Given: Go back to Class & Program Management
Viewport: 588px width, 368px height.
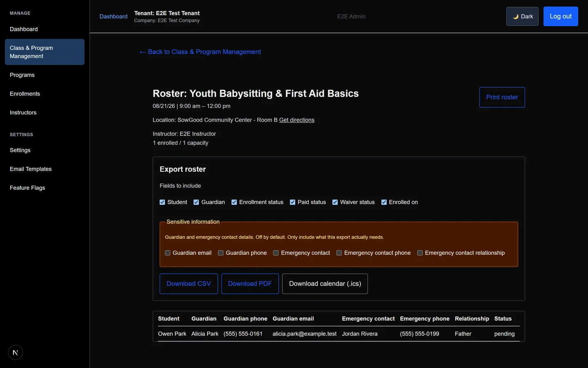Looking at the screenshot, I should click(x=200, y=52).
